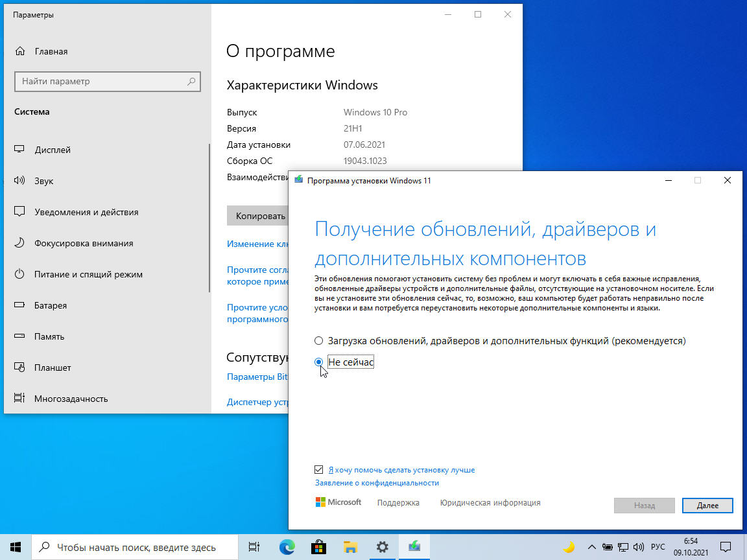The image size is (747, 560).
Task: Launch Microsoft Edge from taskbar
Action: (287, 547)
